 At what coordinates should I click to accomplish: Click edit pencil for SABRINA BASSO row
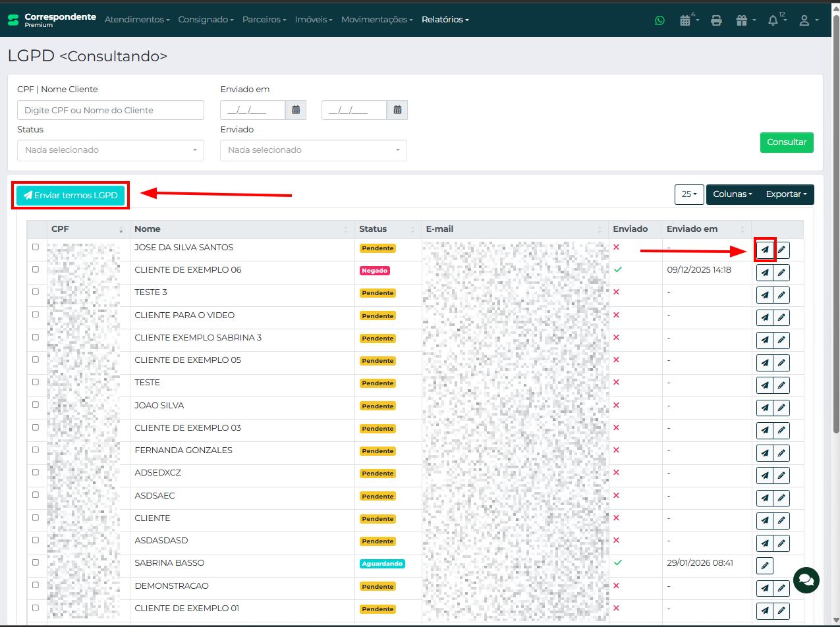pyautogui.click(x=764, y=565)
